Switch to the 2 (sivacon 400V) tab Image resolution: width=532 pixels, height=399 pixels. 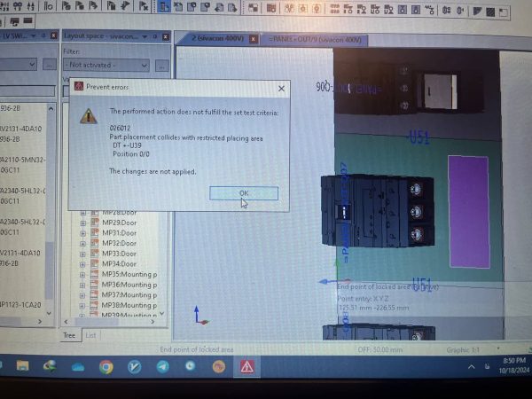click(x=217, y=38)
